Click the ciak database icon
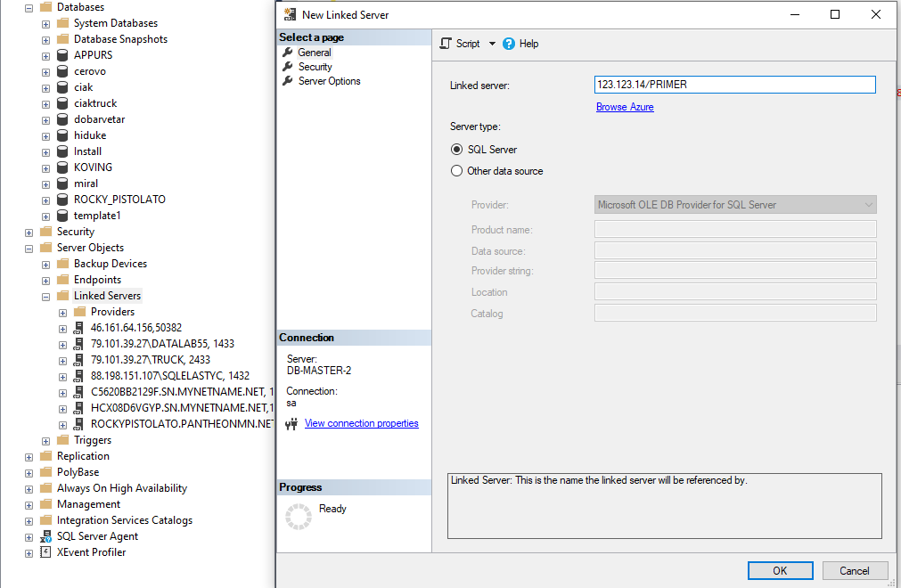The image size is (901, 588). pos(62,88)
